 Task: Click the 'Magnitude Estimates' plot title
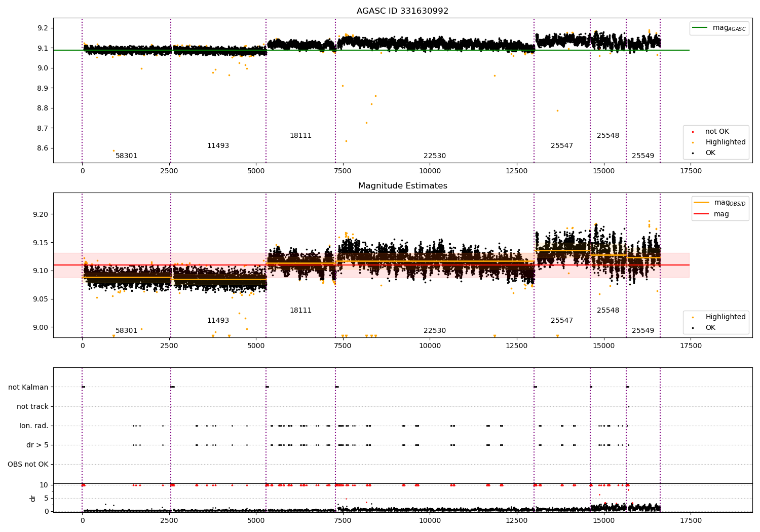pyautogui.click(x=402, y=186)
